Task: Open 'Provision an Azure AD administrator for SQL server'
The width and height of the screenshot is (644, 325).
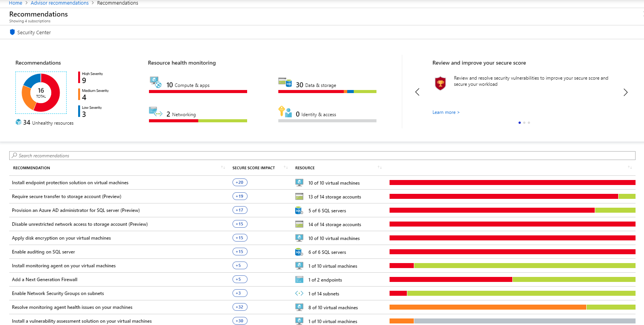Action: tap(76, 210)
